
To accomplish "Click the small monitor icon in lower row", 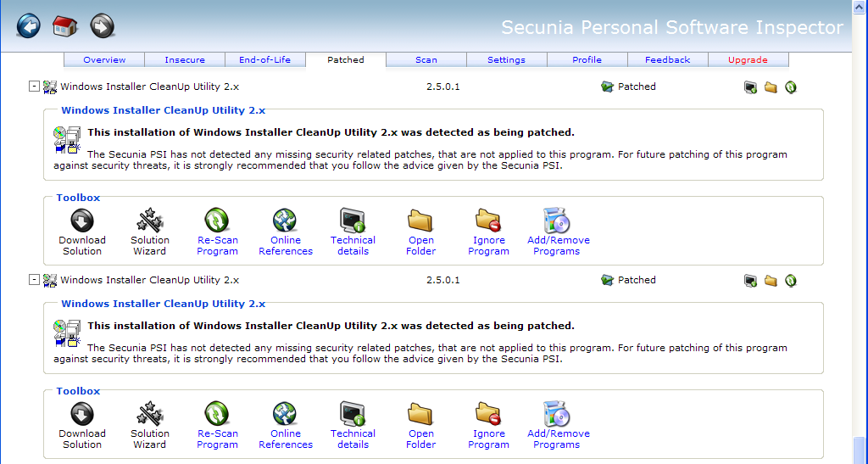I will [751, 281].
